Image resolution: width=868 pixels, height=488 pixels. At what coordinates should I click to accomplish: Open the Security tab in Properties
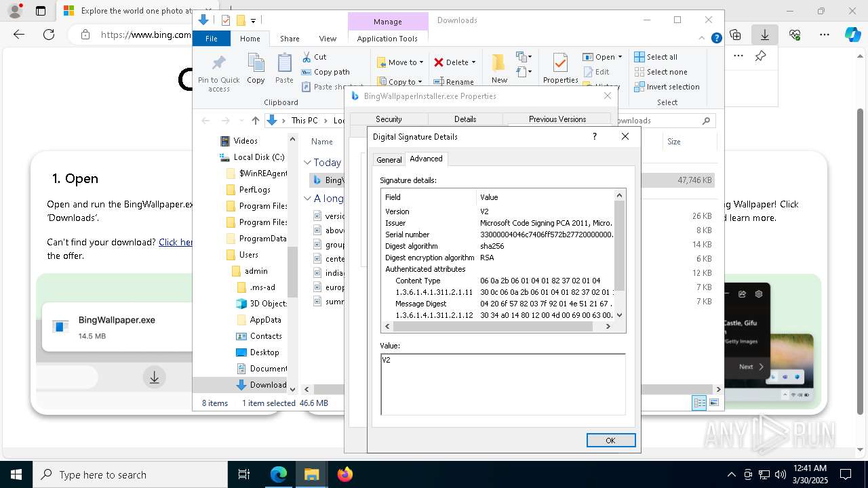coord(389,119)
